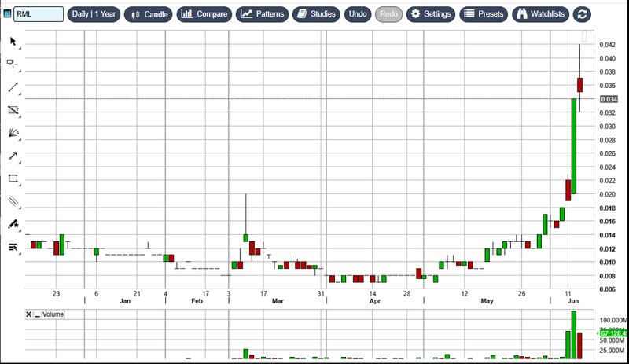Open the Patterns menu
Screen dimensions: 629x364
(263, 14)
